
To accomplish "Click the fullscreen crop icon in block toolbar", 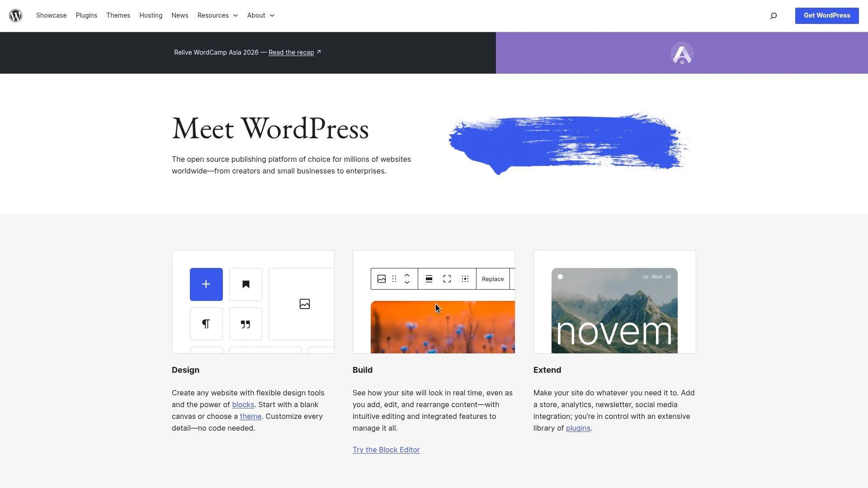I will coord(447,279).
